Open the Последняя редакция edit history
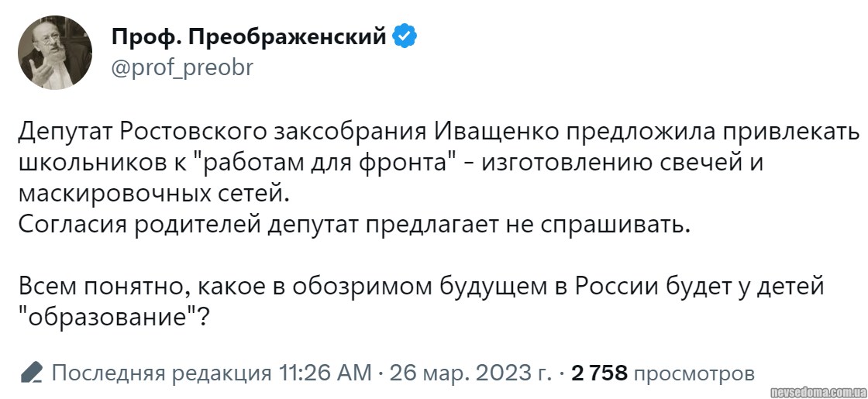 click(162, 373)
